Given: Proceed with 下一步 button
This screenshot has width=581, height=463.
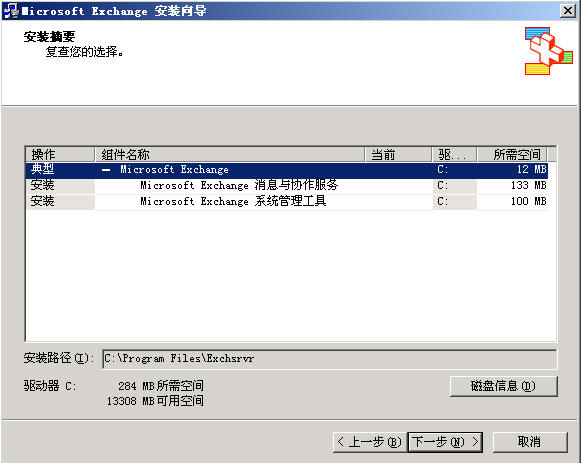Looking at the screenshot, I should coord(445,442).
